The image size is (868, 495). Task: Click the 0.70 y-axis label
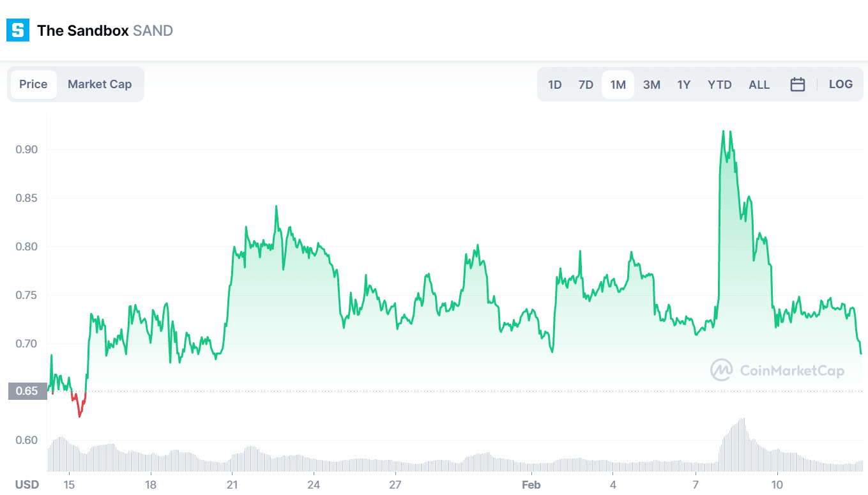click(x=27, y=344)
